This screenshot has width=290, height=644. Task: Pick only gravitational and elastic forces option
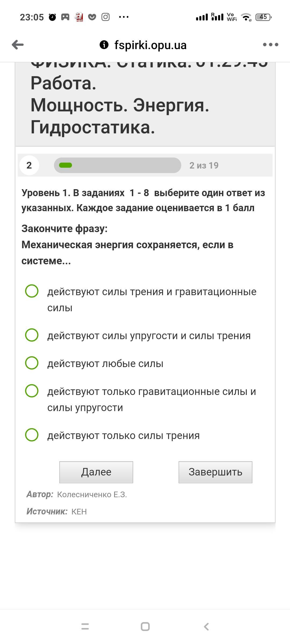[x=32, y=391]
